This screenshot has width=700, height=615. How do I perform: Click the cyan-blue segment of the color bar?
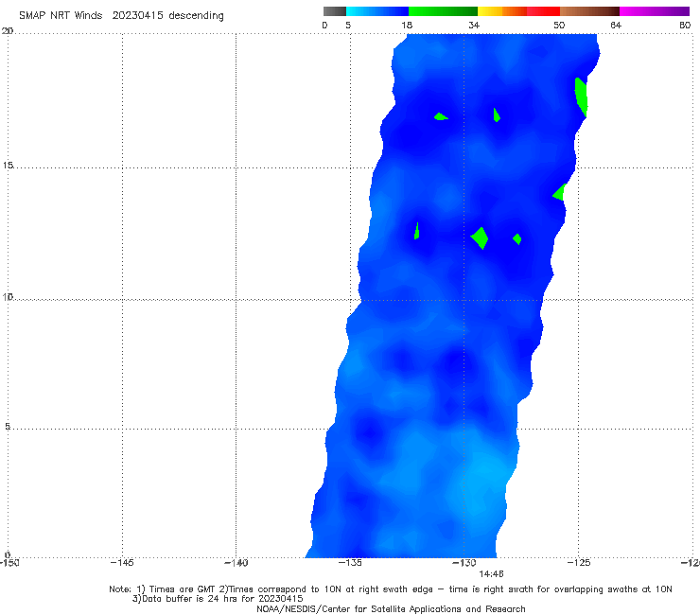(377, 11)
